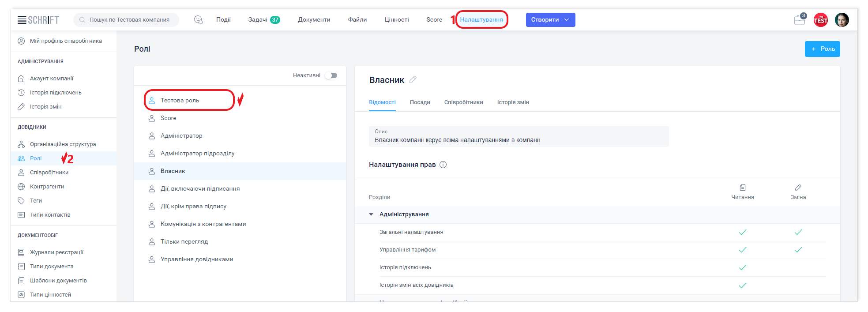Screen dimensions: 868x312
Task: Open the user profile avatar
Action: click(x=842, y=20)
